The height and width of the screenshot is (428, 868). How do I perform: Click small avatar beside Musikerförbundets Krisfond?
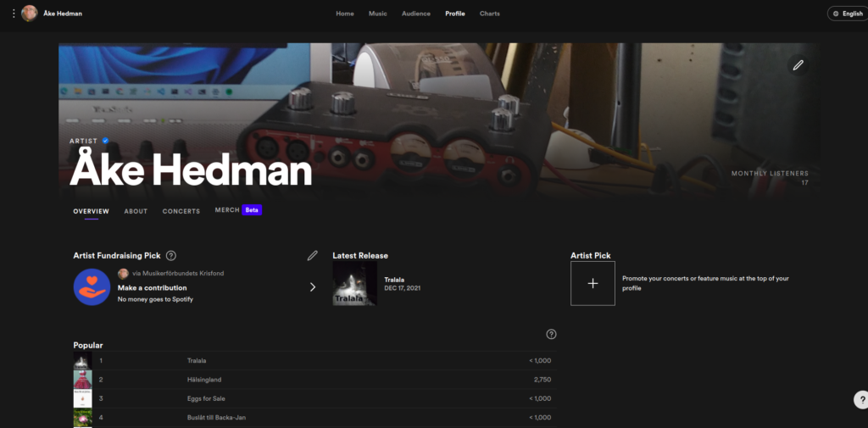coord(123,273)
